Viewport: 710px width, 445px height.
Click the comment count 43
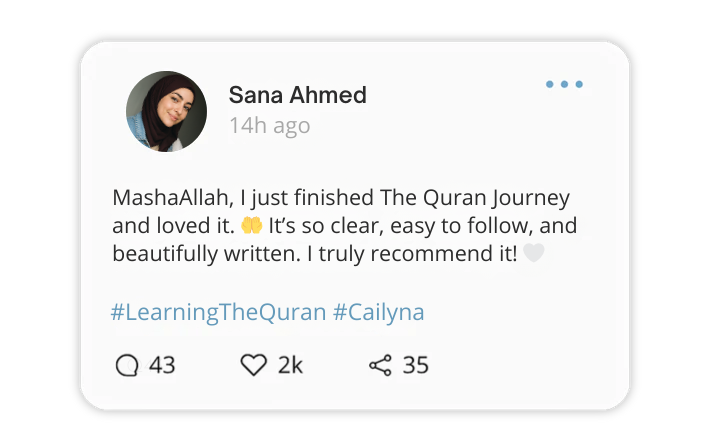[x=162, y=366]
